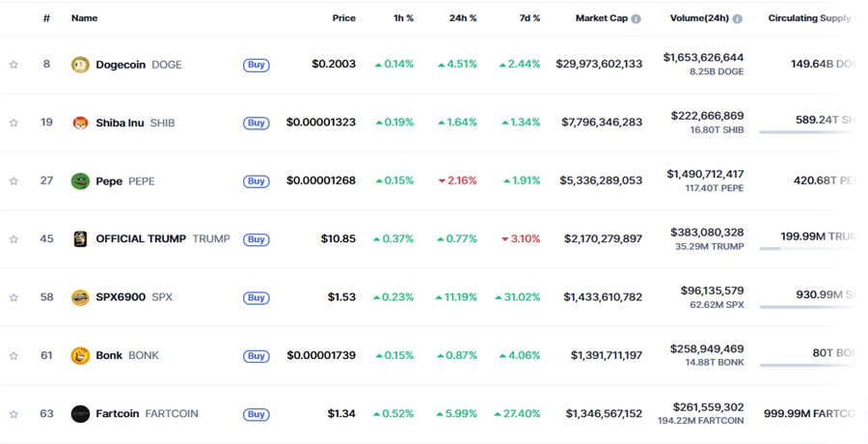Open the Volume(24h) info tooltip icon
The image size is (868, 444).
(737, 18)
